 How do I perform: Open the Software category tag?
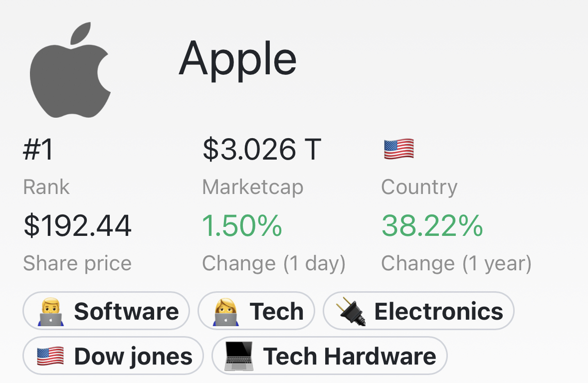pyautogui.click(x=106, y=311)
